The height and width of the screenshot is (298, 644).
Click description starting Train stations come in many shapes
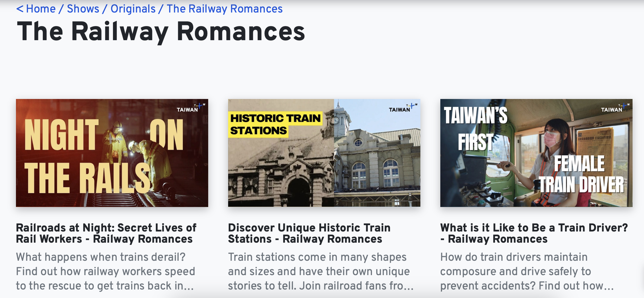point(320,271)
